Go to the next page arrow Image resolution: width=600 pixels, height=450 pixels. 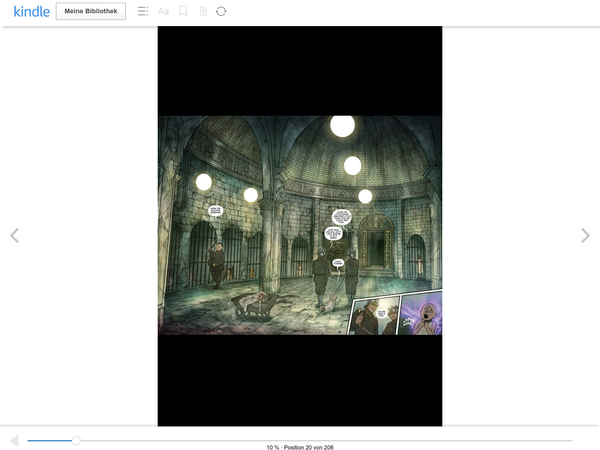click(585, 235)
